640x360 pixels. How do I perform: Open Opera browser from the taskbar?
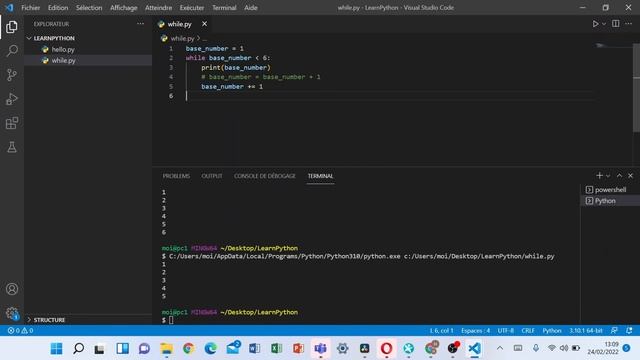pyautogui.click(x=386, y=349)
